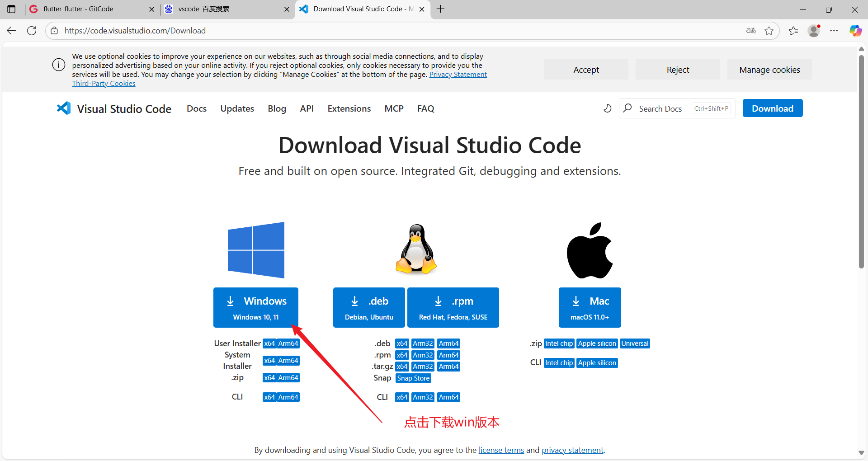View site information lock icon
The height and width of the screenshot is (461, 868).
point(54,31)
